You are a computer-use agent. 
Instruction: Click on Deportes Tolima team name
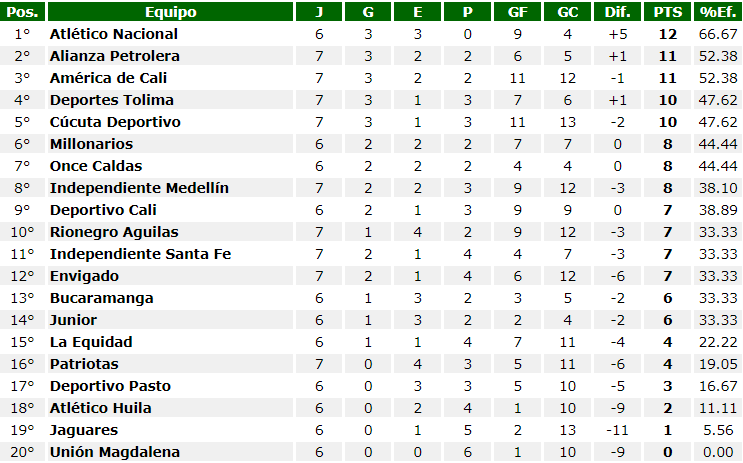pyautogui.click(x=112, y=100)
